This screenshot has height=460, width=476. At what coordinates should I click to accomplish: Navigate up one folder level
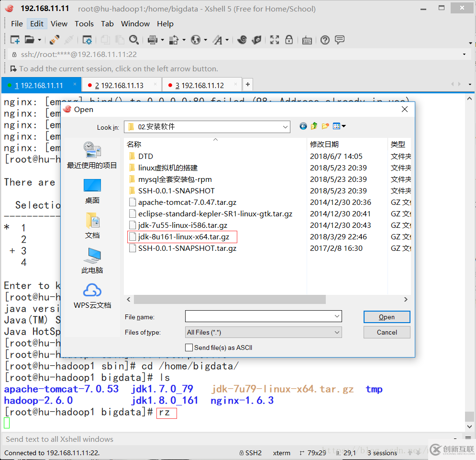click(313, 126)
